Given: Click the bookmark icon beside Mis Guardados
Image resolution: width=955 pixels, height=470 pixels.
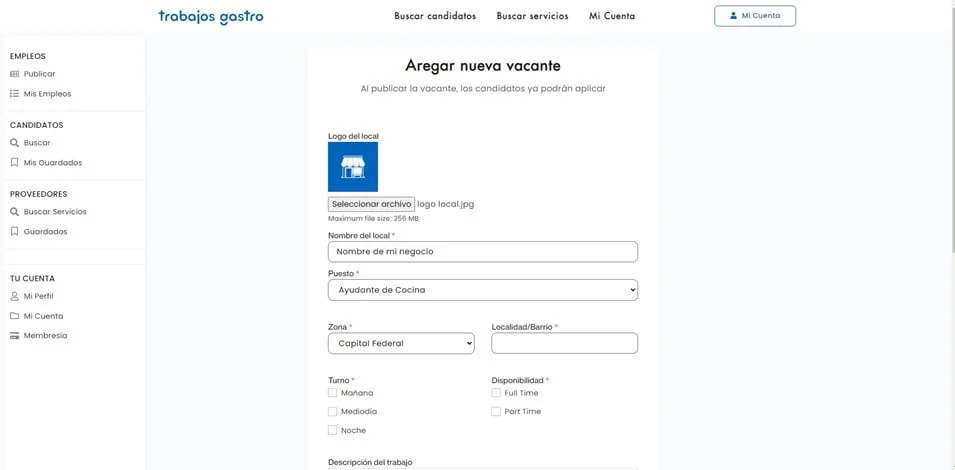Looking at the screenshot, I should coord(15,163).
